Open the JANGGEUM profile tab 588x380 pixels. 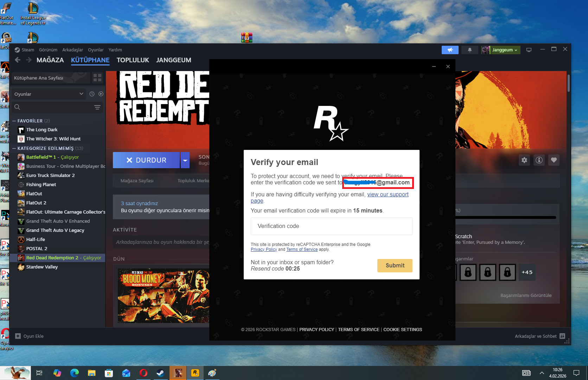[x=174, y=60]
